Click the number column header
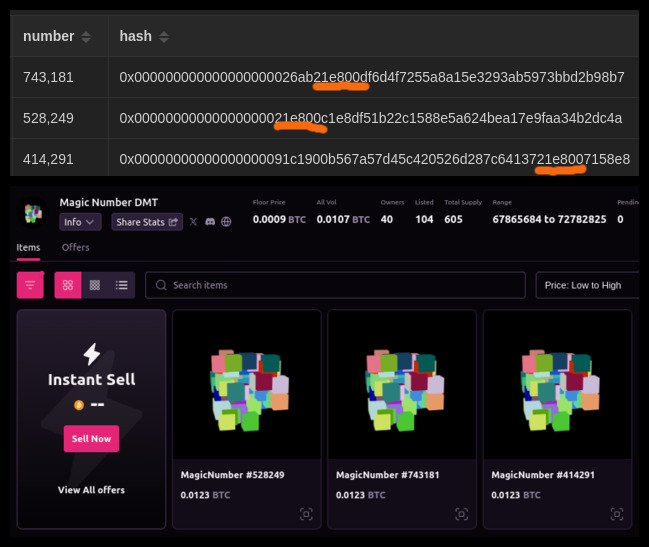649x547 pixels. coord(59,36)
